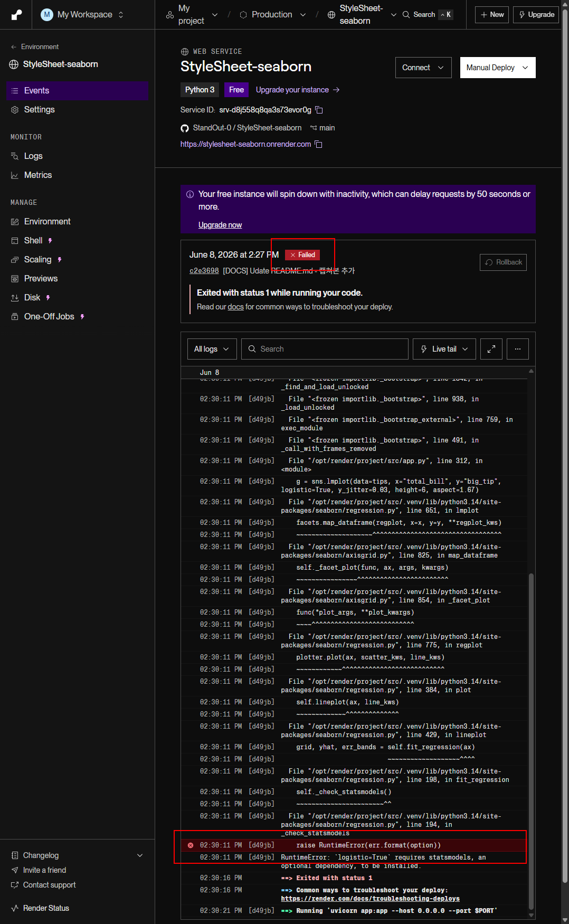Viewport: 569px width, 924px height.
Task: Click the One-Off Jobs icon
Action: coord(15,317)
